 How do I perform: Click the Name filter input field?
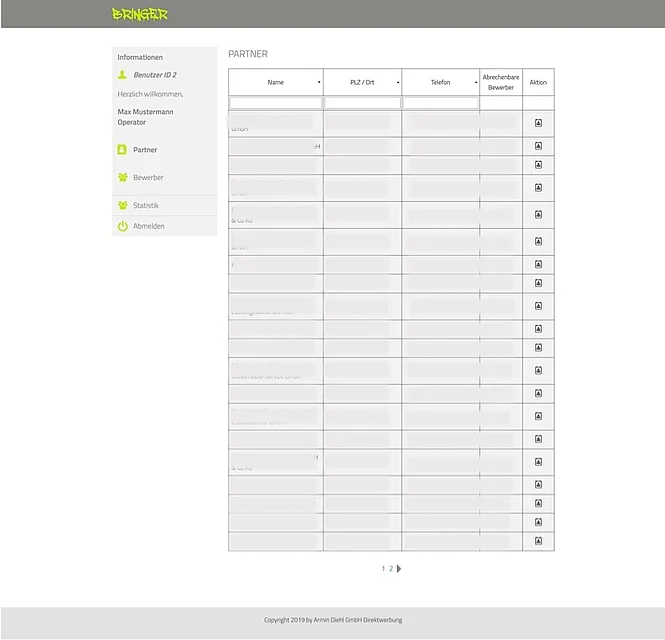pos(276,103)
